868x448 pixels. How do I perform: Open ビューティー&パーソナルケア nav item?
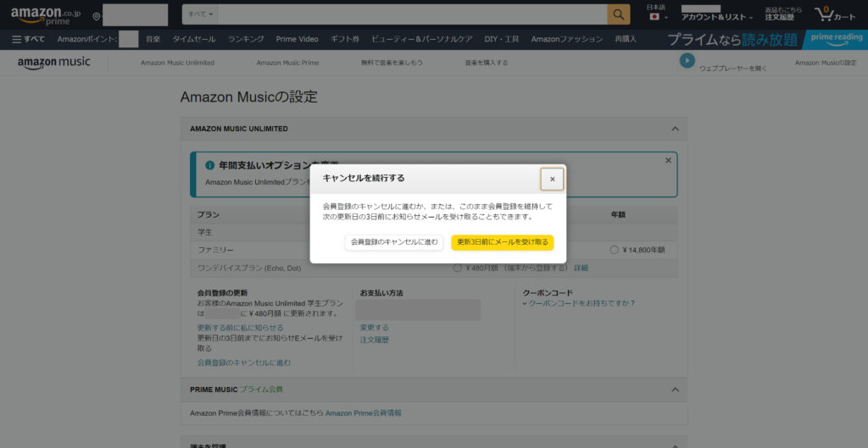422,39
